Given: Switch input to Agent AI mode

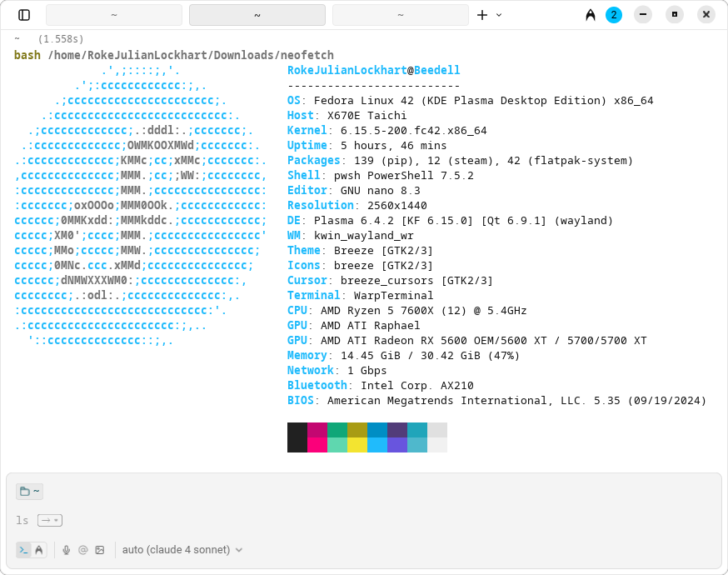Looking at the screenshot, I should coord(39,550).
